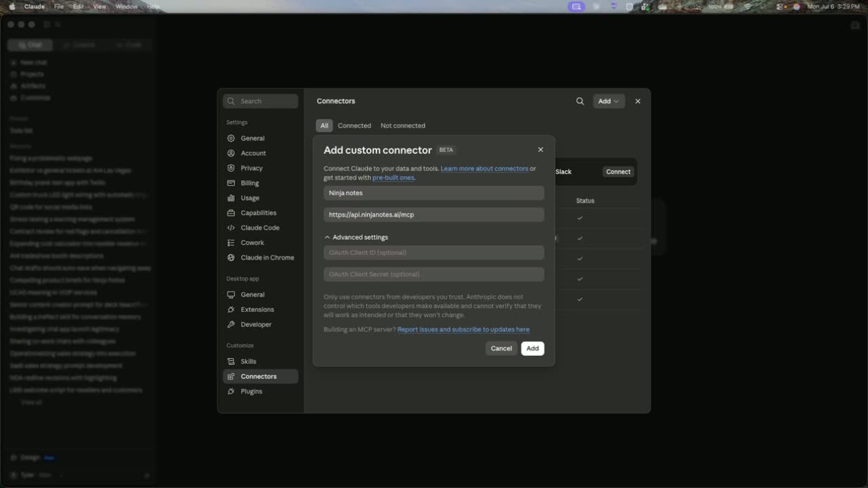Open Control Center from menu bar
This screenshot has width=868, height=488.
(780, 7)
